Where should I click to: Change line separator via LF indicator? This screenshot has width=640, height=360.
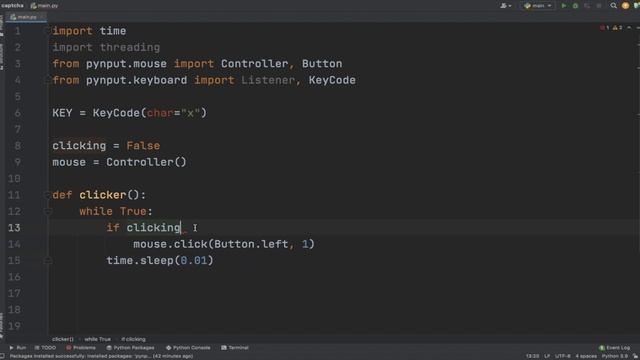pyautogui.click(x=547, y=356)
